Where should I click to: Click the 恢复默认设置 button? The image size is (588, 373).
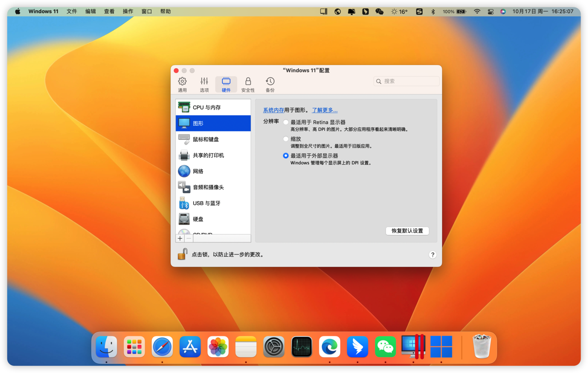tap(407, 231)
